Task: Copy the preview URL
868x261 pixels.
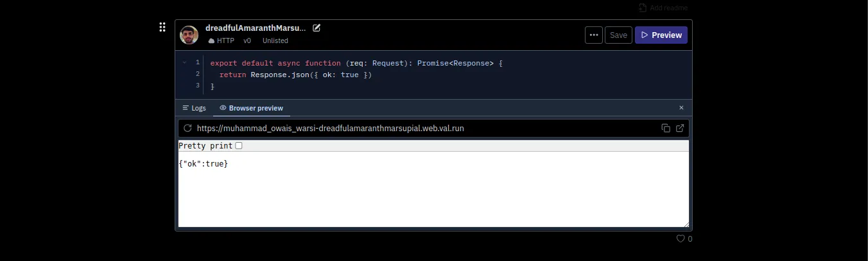Action: click(666, 128)
